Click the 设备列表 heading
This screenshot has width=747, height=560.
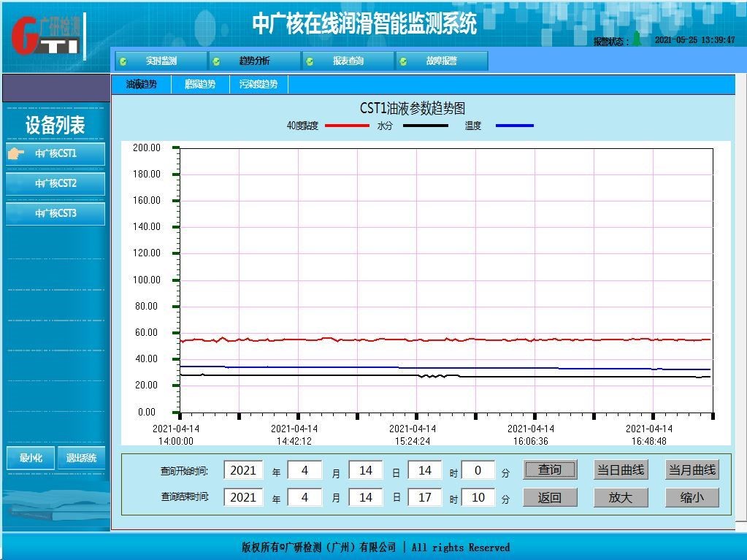coord(55,126)
